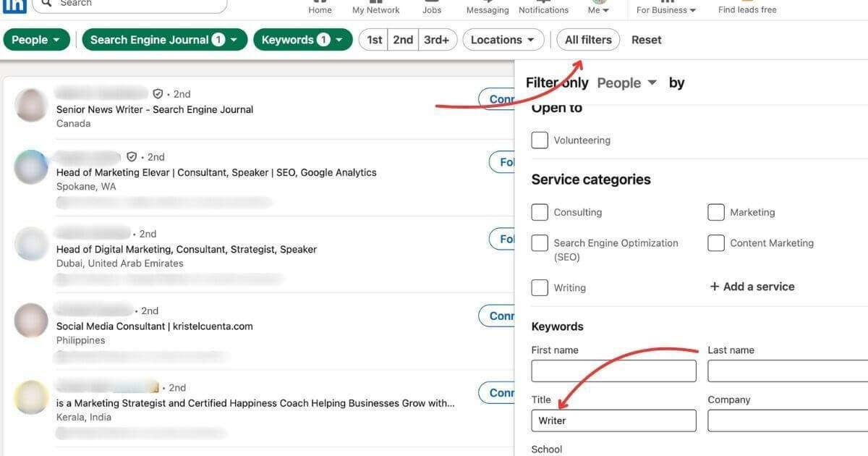Enable the Content Marketing checkbox
868x456 pixels.
click(716, 242)
